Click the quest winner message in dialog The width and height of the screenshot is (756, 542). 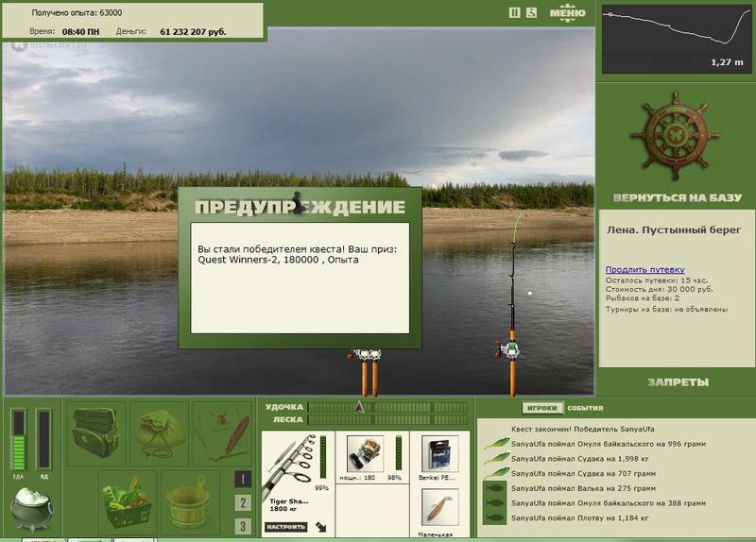[x=297, y=254]
